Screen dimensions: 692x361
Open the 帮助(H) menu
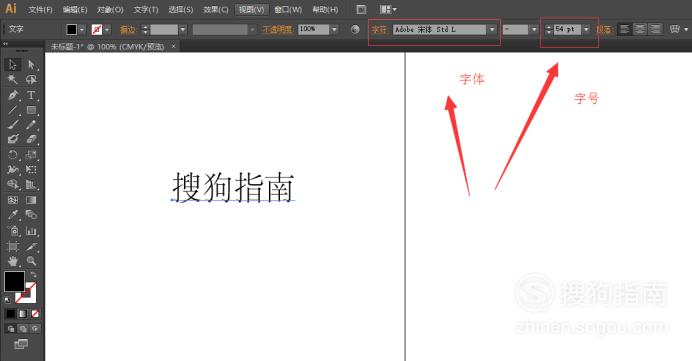(325, 9)
